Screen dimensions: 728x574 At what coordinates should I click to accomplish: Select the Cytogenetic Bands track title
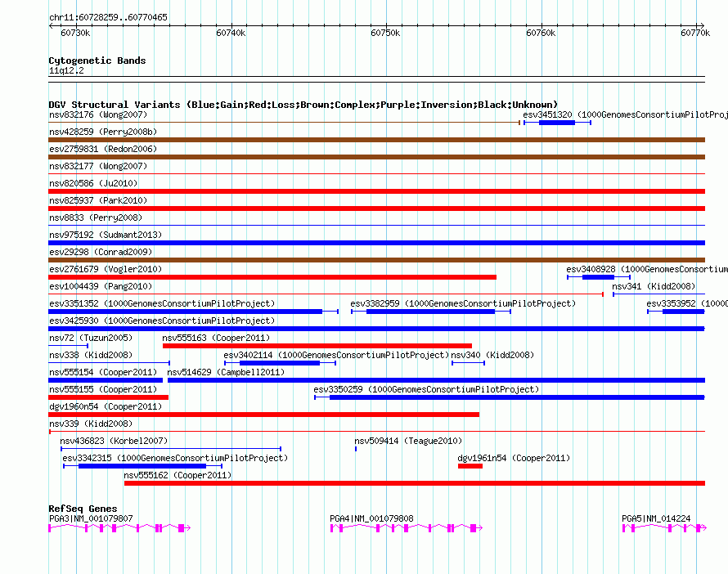point(97,61)
